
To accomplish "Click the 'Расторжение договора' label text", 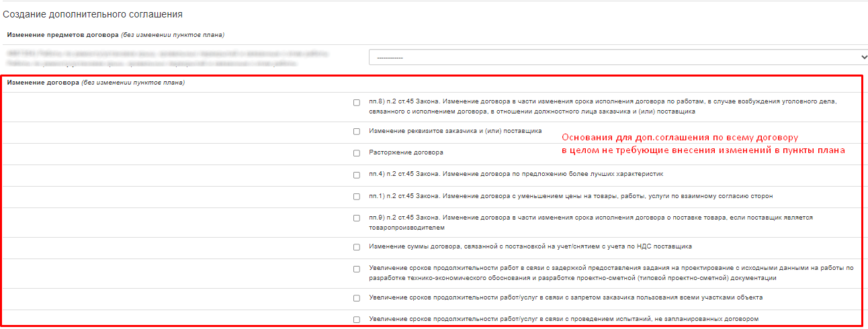I will (x=406, y=152).
